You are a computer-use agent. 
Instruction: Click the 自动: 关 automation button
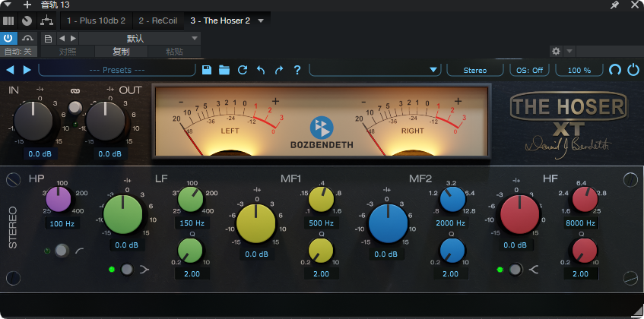click(18, 52)
